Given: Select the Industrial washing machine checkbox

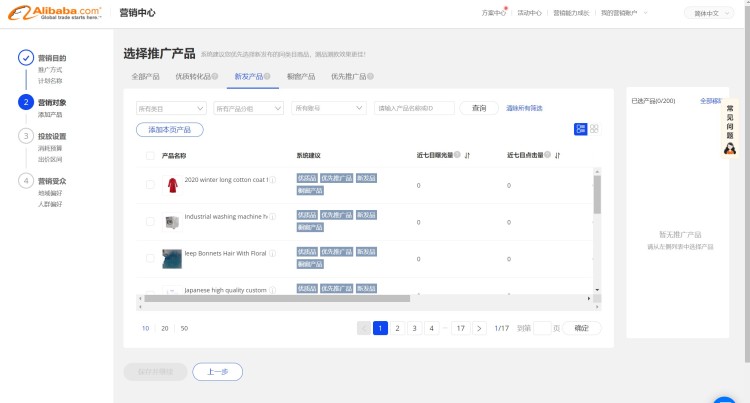Looking at the screenshot, I should click(150, 221).
